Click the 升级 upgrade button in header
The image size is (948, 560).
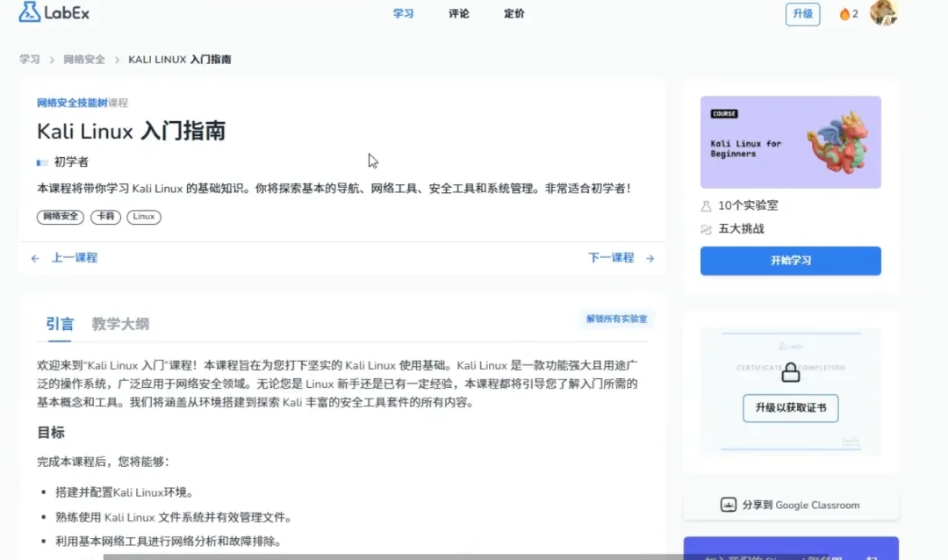(802, 14)
